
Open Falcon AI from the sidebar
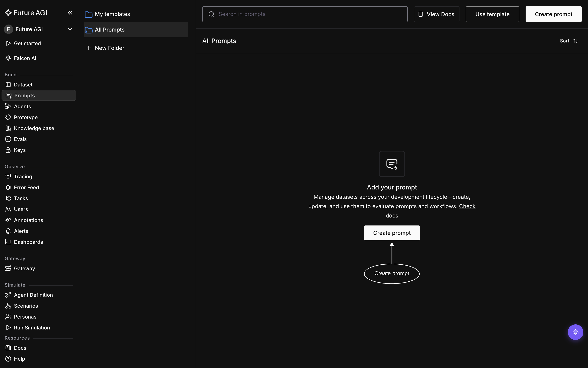[x=25, y=58]
